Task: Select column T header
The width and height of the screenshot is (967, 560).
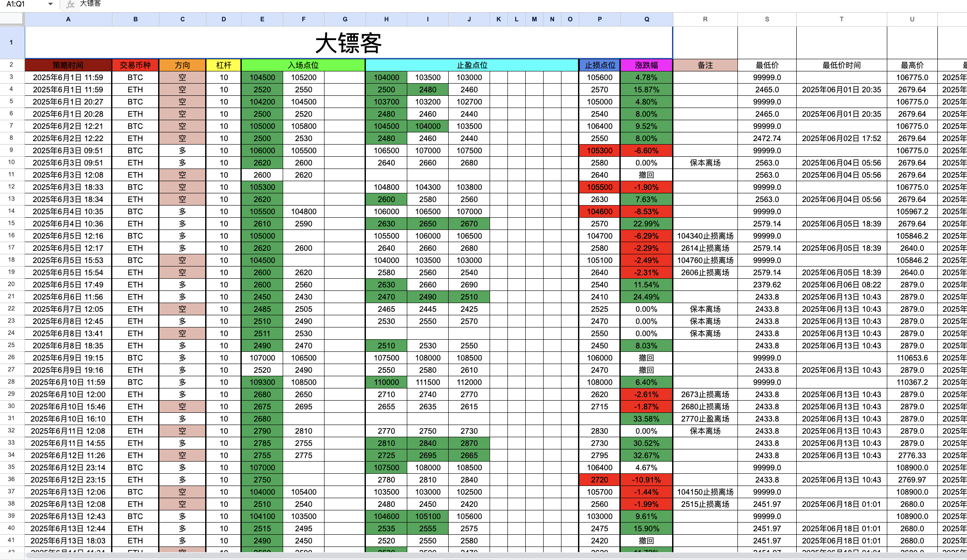Action: click(841, 19)
